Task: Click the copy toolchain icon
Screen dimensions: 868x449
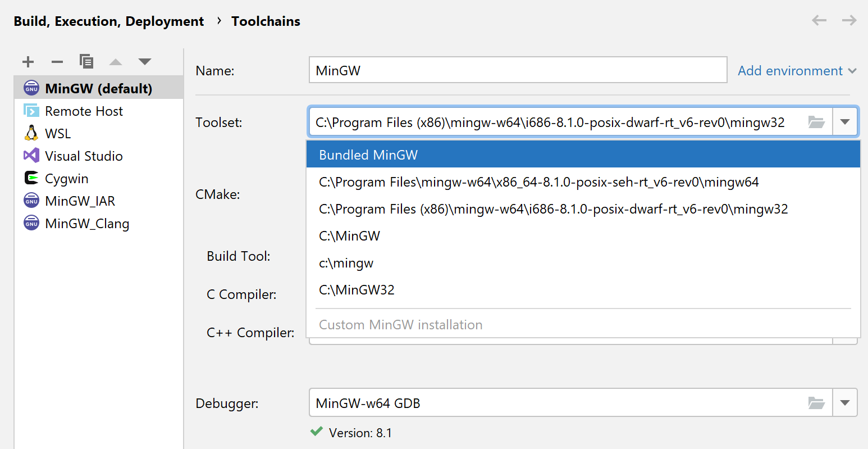Action: click(86, 61)
